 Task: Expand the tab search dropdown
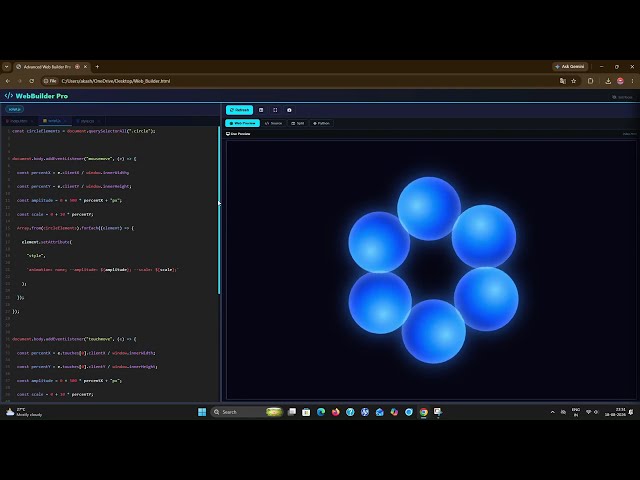click(6, 67)
